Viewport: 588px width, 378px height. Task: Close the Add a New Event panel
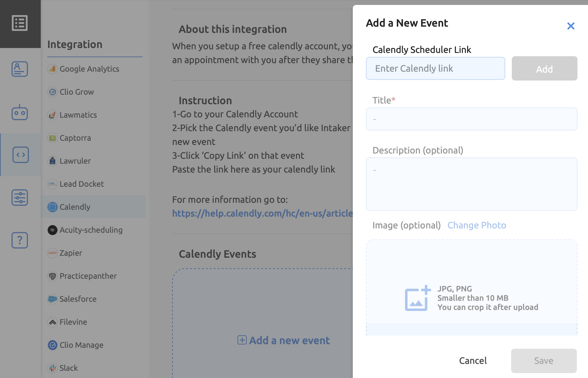click(571, 26)
